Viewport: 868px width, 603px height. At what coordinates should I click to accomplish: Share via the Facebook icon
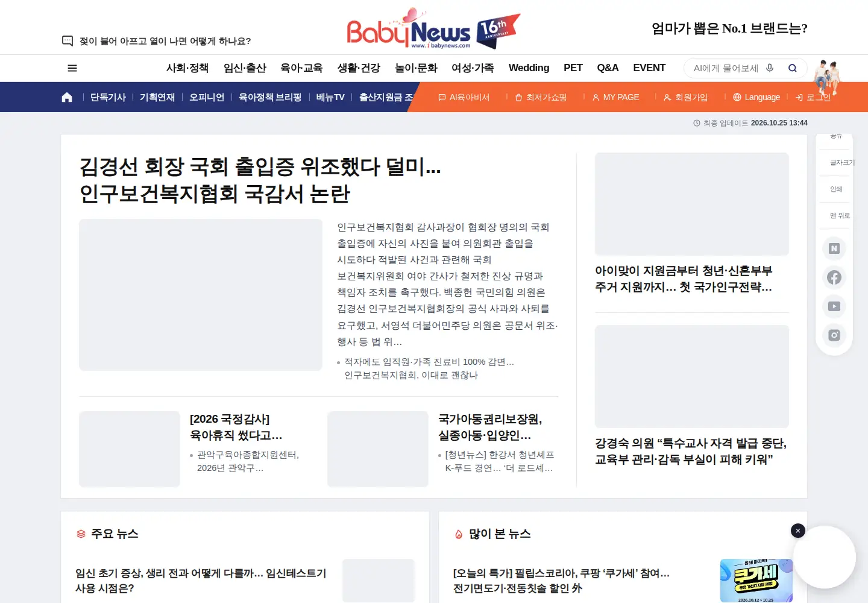[x=834, y=277]
